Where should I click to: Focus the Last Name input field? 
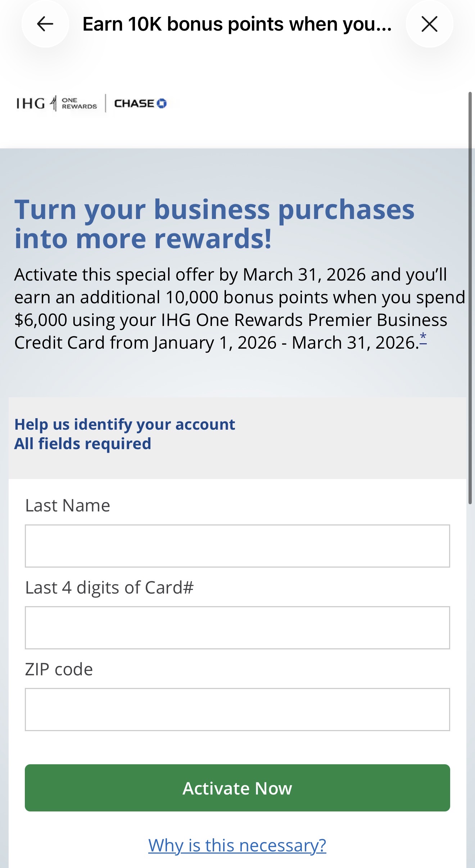[x=237, y=546]
